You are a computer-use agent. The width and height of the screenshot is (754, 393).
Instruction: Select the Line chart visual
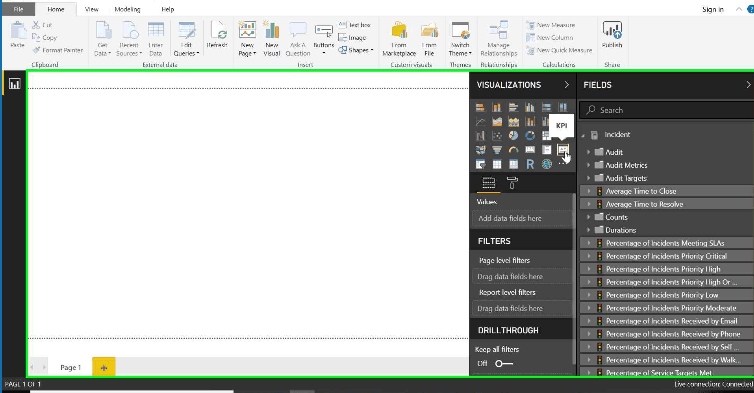click(480, 122)
